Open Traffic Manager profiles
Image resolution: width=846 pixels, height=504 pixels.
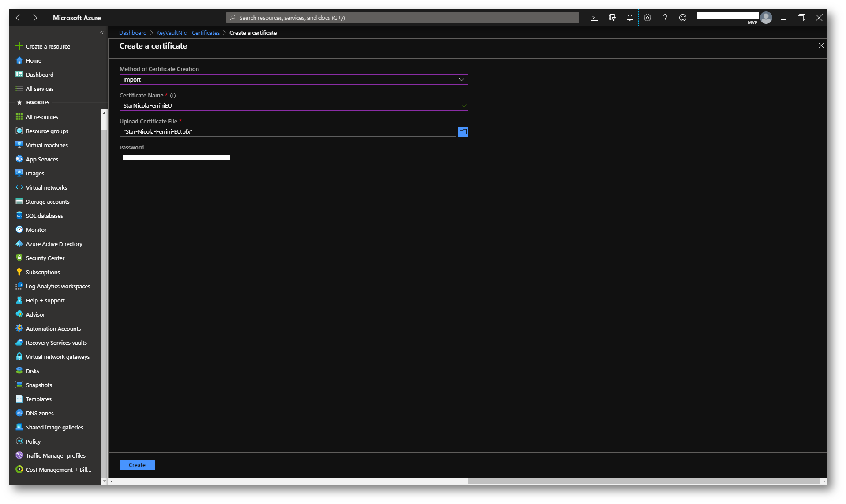point(51,455)
